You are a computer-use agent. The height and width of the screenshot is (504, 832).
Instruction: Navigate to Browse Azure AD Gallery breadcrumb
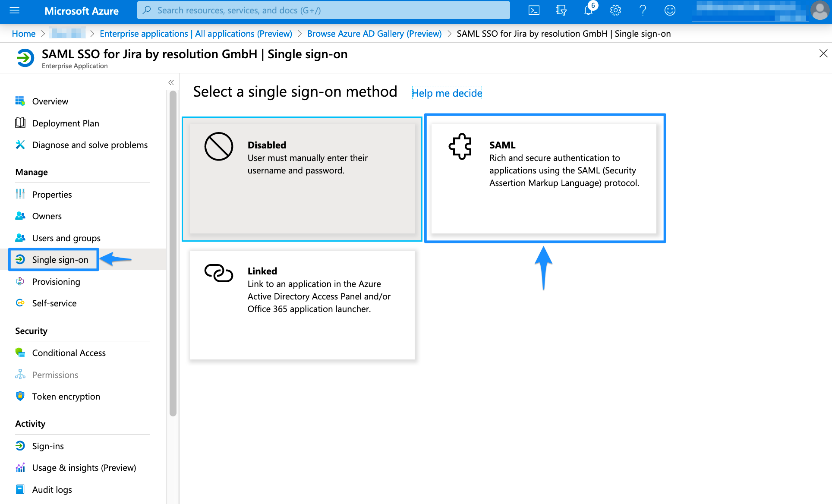pos(374,33)
